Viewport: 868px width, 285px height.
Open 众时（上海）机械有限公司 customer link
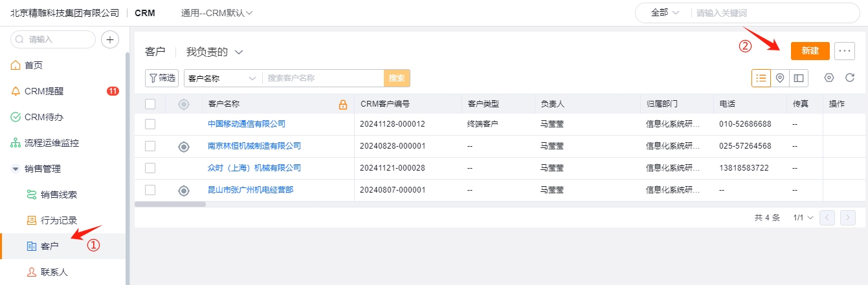(254, 168)
